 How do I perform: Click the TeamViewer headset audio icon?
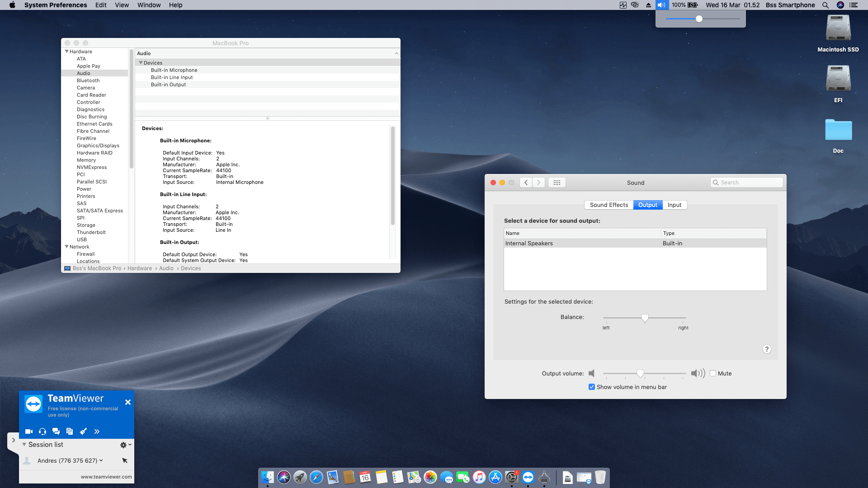coord(42,432)
